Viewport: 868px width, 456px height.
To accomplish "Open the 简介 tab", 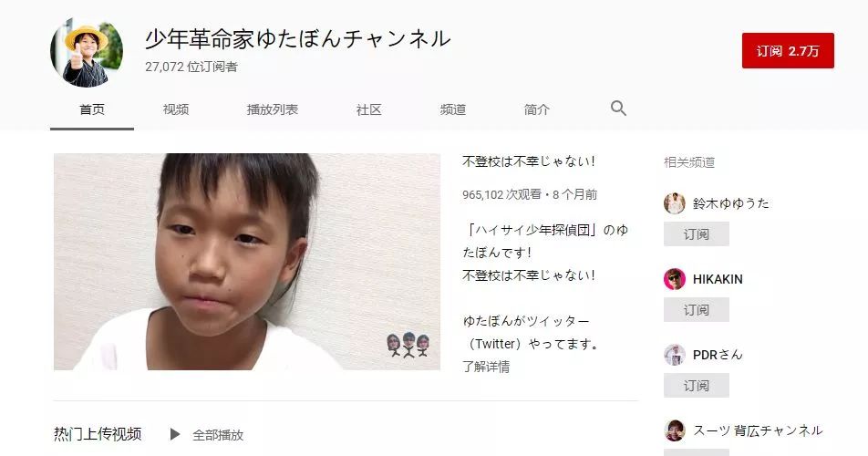I will 537,109.
